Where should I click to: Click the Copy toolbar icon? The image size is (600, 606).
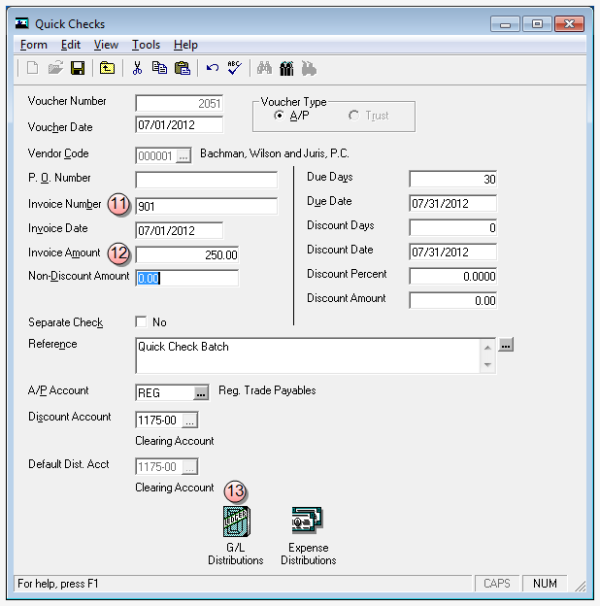tap(159, 69)
